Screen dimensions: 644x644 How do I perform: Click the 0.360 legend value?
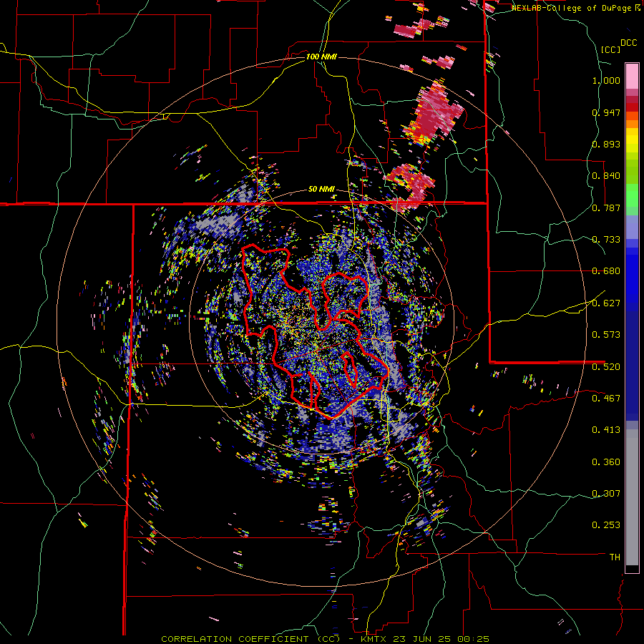pos(606,462)
